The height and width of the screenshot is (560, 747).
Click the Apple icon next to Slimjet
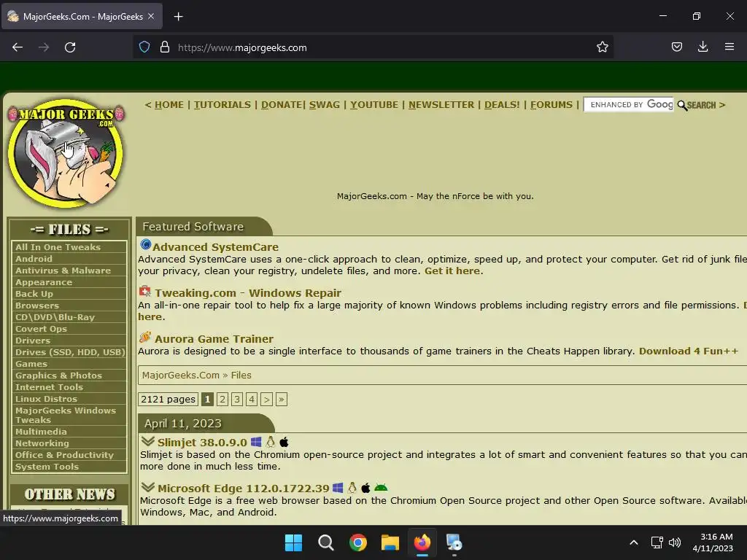[x=284, y=442]
